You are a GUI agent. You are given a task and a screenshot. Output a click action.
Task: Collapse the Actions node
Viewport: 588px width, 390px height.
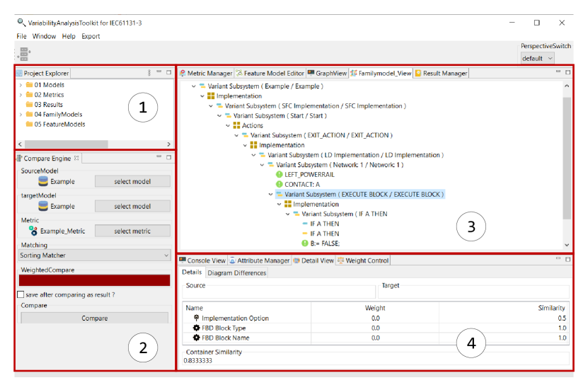(x=228, y=125)
